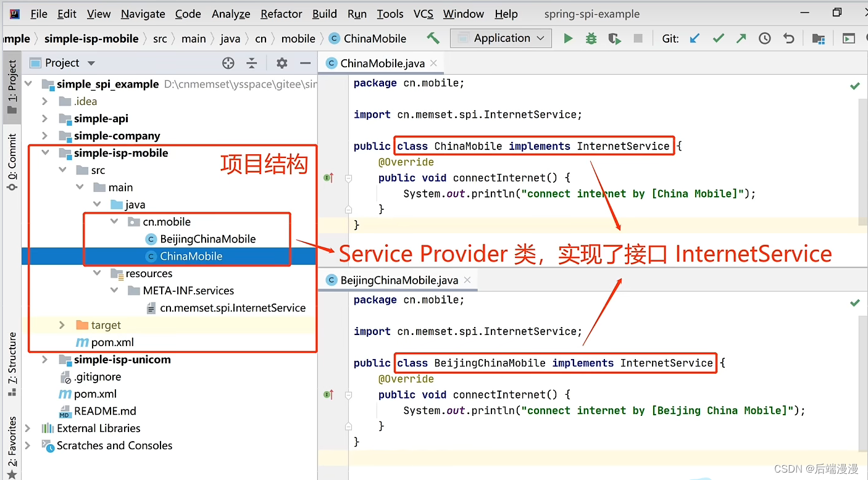The height and width of the screenshot is (480, 868).
Task: Click the fold marker beside ChinaMobile connectInternet method
Action: point(348,178)
